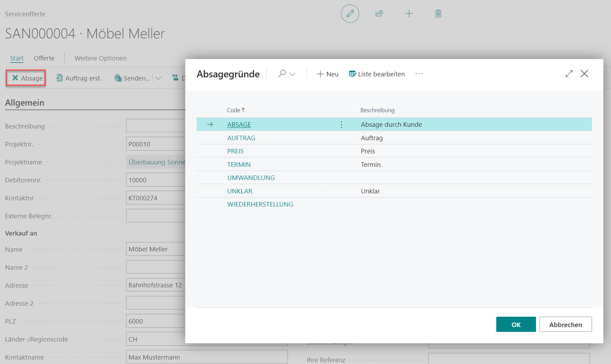Select the UMWANDLUNG code
The width and height of the screenshot is (611, 364).
click(x=251, y=178)
